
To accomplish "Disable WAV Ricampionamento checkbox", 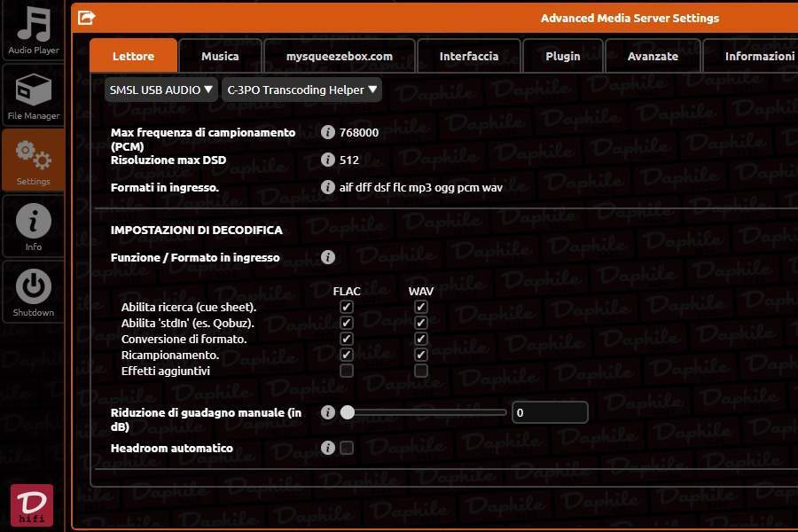I will coord(421,355).
